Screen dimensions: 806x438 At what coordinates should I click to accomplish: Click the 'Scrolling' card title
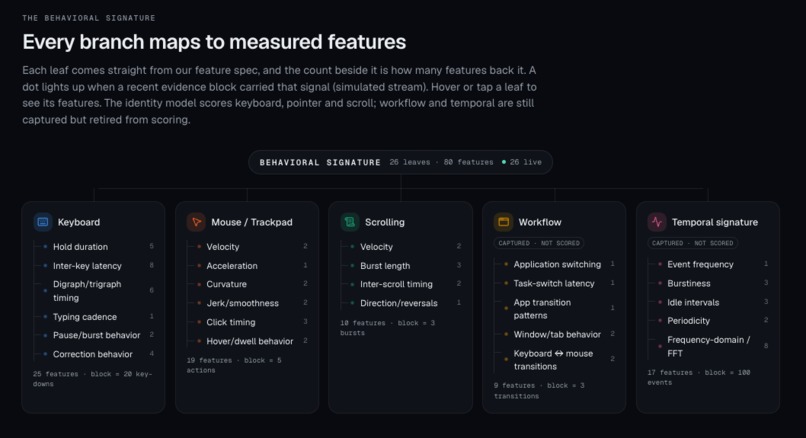coord(384,222)
